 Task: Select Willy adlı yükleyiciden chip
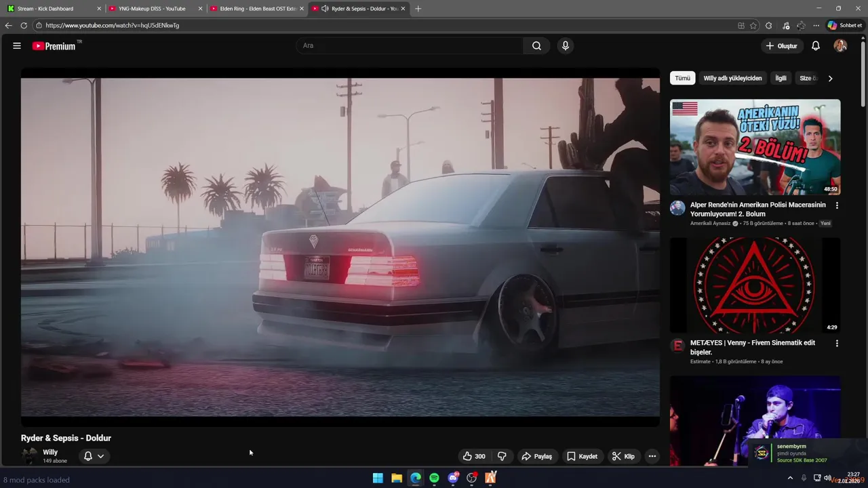pyautogui.click(x=732, y=78)
